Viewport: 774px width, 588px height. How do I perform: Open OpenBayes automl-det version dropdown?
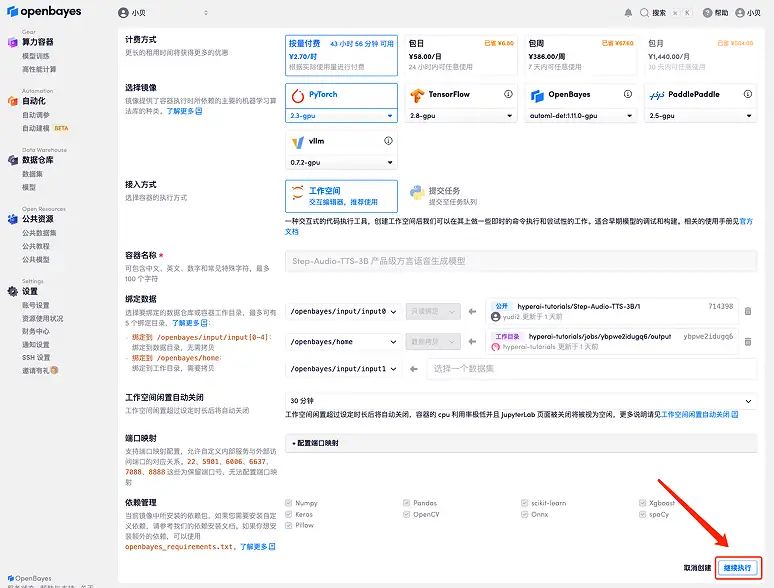click(x=580, y=116)
